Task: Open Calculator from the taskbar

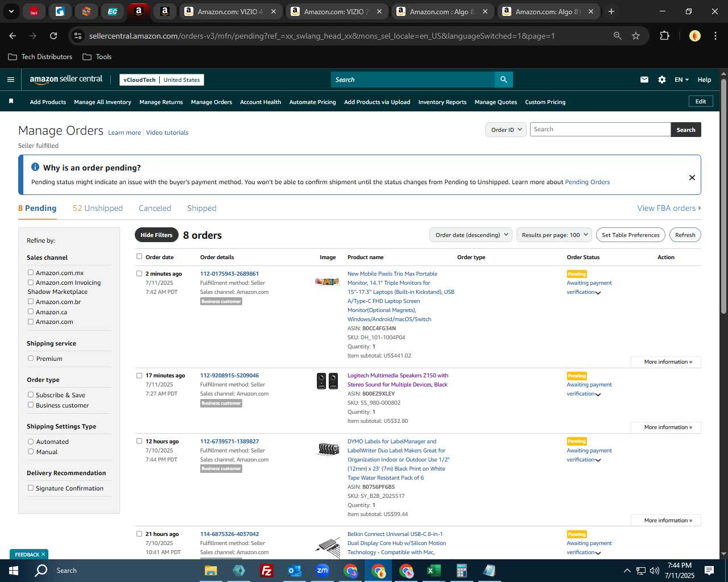Action: click(461, 571)
